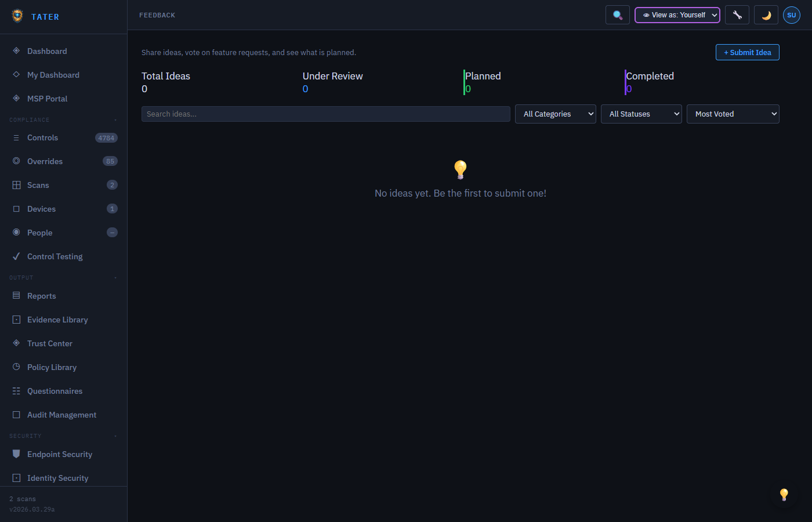
Task: Click the Identity Security icon
Action: coord(16,478)
